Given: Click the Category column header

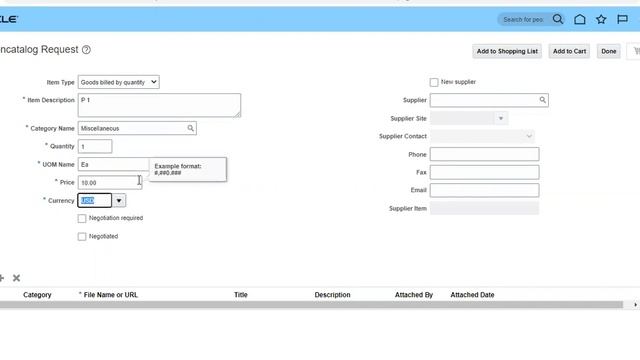Looking at the screenshot, I should click(x=37, y=295).
